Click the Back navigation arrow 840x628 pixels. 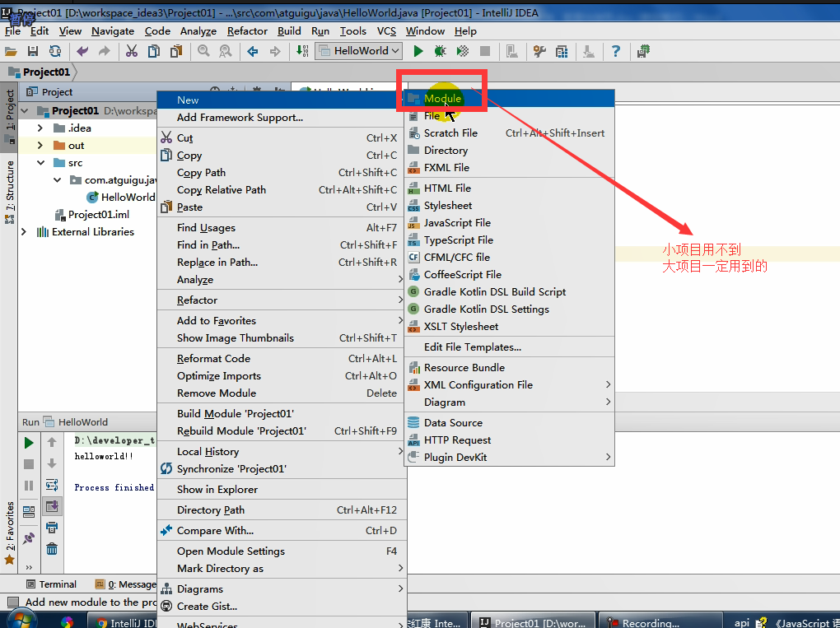point(253,51)
